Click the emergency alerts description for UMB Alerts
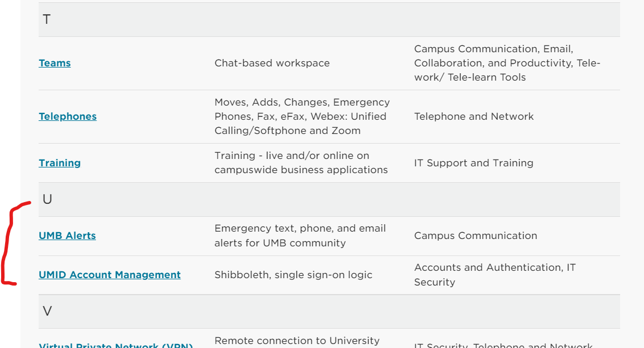644x348 pixels. (300, 236)
